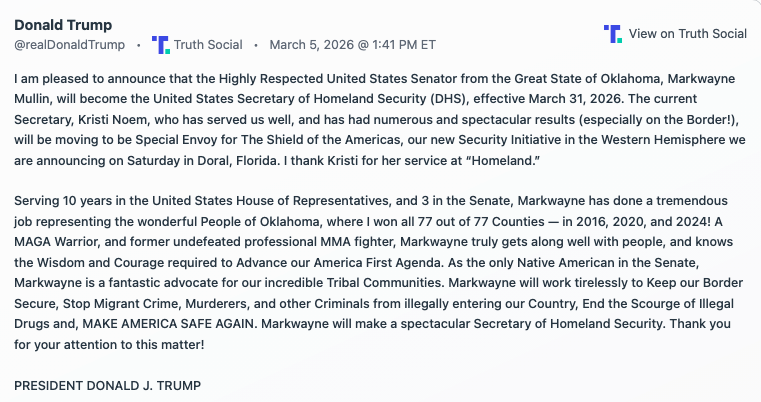Open the View on Truth Social link
Screen dimensions: 761x402
(687, 34)
